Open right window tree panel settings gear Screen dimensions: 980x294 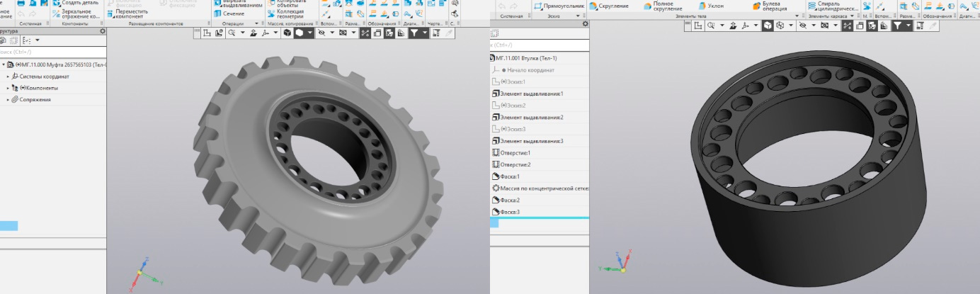(585, 24)
